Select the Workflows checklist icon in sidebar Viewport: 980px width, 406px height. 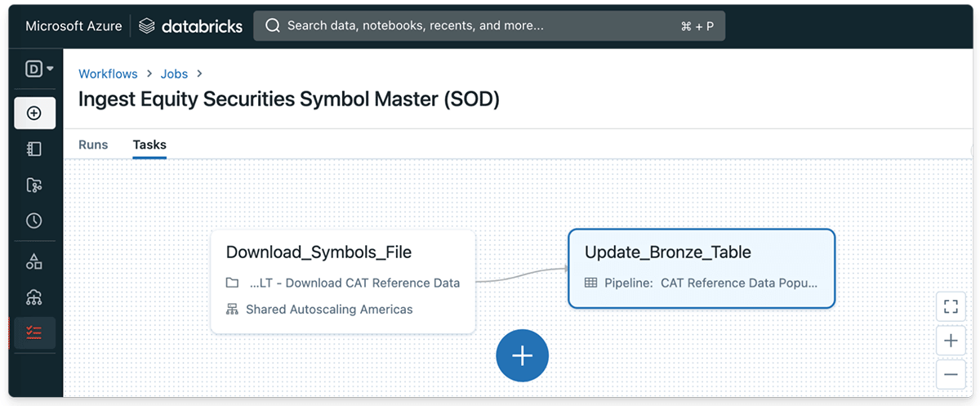[34, 332]
